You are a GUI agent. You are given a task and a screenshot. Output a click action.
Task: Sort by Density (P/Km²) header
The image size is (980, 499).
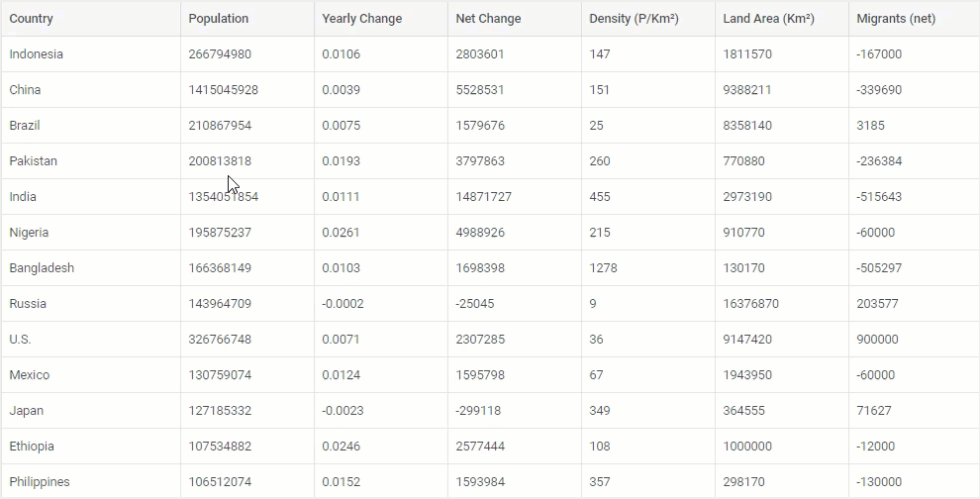(648, 19)
